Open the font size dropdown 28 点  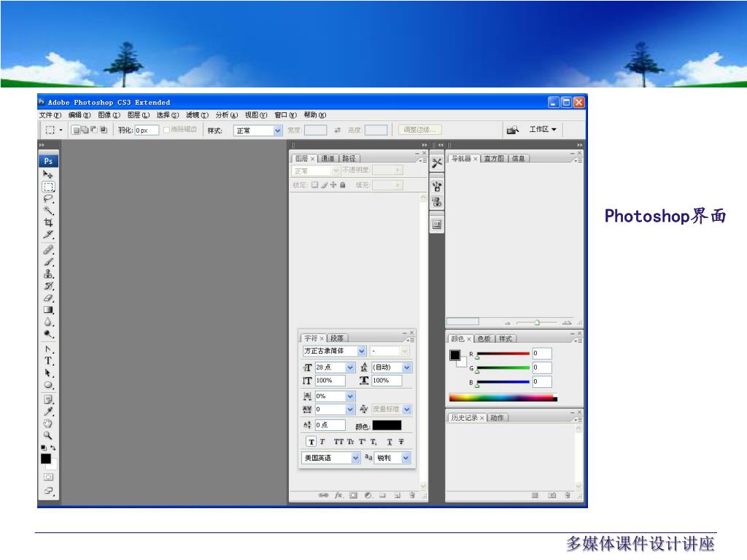click(334, 367)
